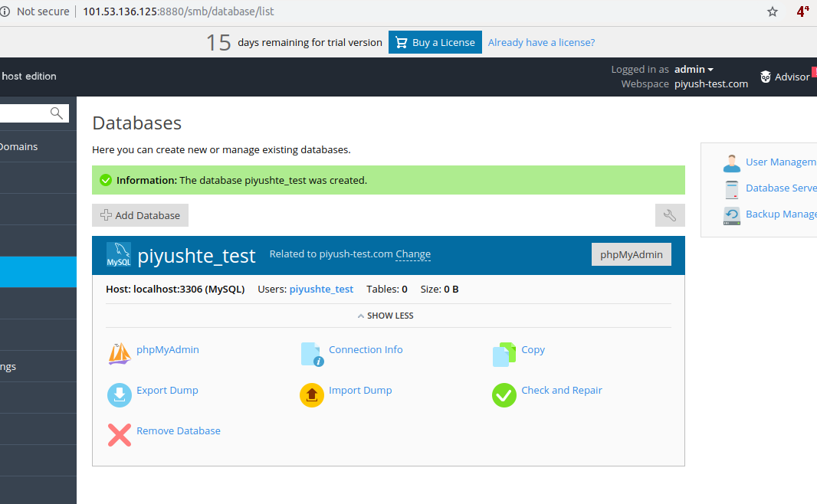The width and height of the screenshot is (817, 504).
Task: Click the Copy text link
Action: click(x=533, y=350)
